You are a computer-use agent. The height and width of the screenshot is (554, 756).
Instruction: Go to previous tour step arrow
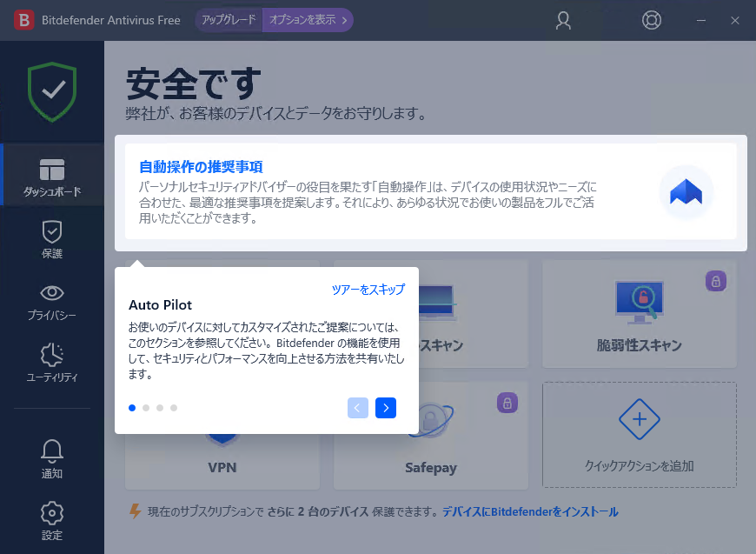coord(358,408)
